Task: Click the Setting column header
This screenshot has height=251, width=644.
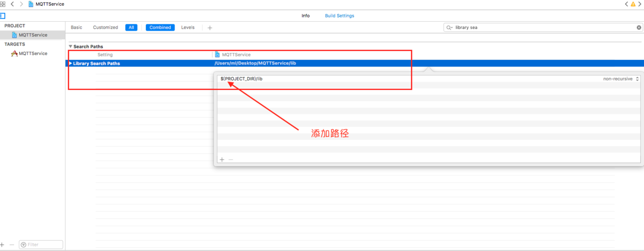Action: (105, 55)
